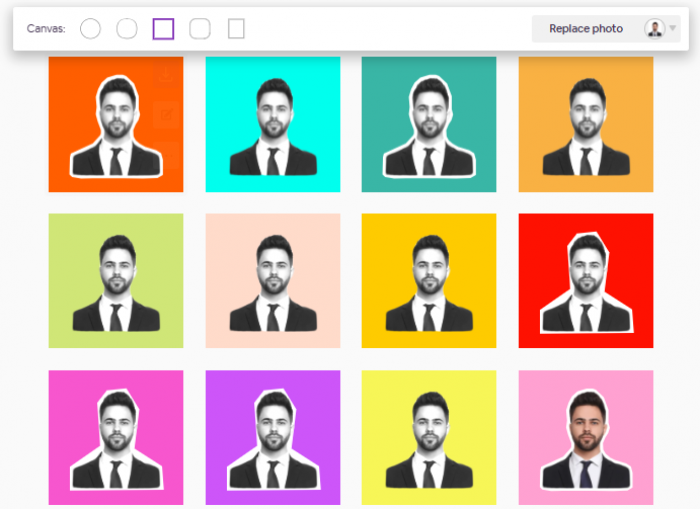Select the squircle canvas shape
This screenshot has height=509, width=700.
[127, 29]
